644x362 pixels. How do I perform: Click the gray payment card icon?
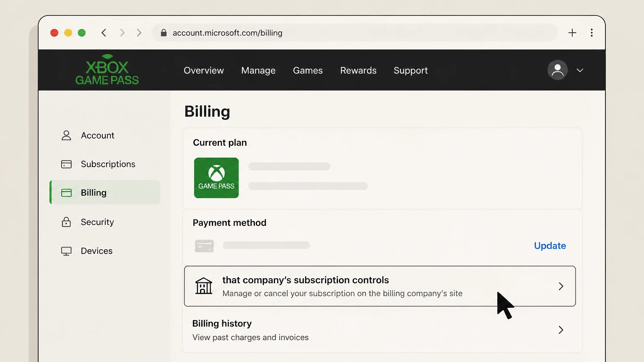tap(204, 246)
